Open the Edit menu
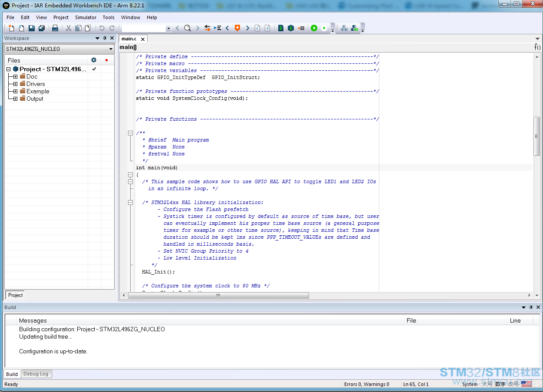Screen dimensions: 543x392 [25, 17]
